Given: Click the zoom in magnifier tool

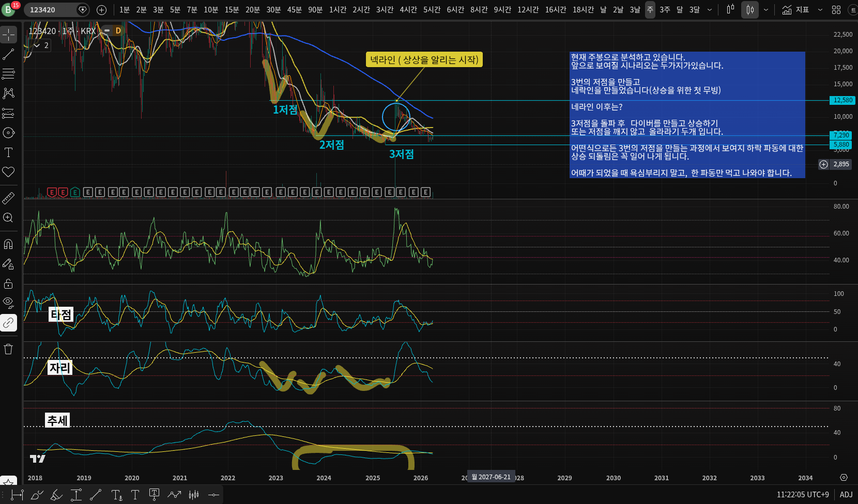Looking at the screenshot, I should click(x=8, y=218).
